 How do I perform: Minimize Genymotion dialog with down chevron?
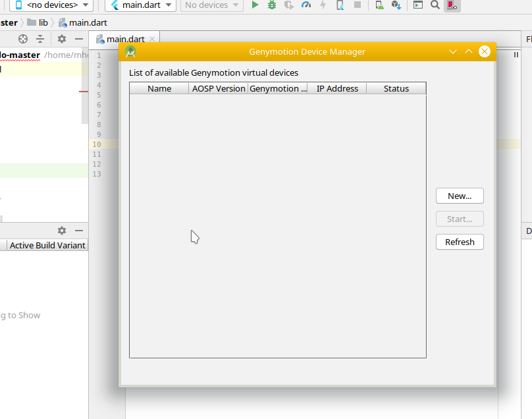coord(453,51)
